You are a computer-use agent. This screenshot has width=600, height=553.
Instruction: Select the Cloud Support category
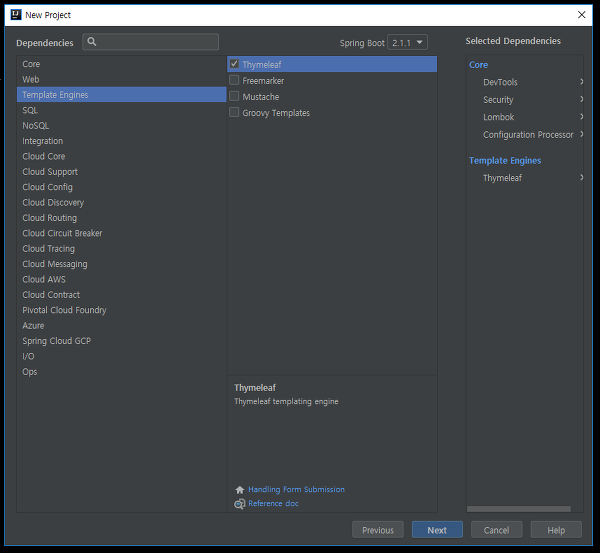point(122,171)
